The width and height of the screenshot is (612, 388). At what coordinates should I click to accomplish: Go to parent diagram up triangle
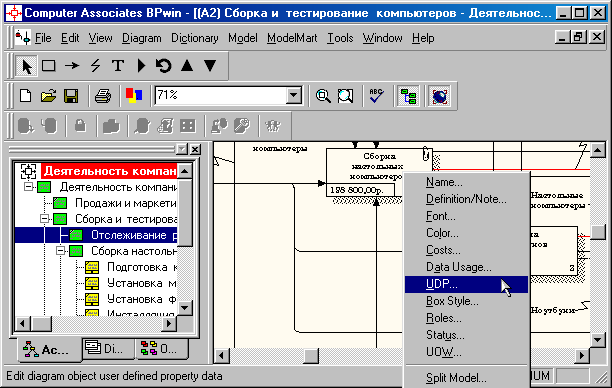[x=187, y=66]
